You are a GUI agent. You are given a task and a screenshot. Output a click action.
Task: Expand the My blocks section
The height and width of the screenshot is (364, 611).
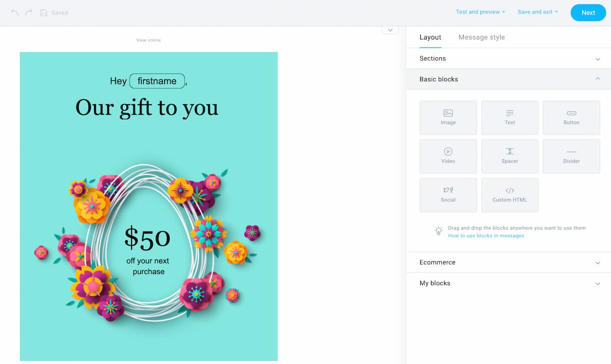click(508, 283)
